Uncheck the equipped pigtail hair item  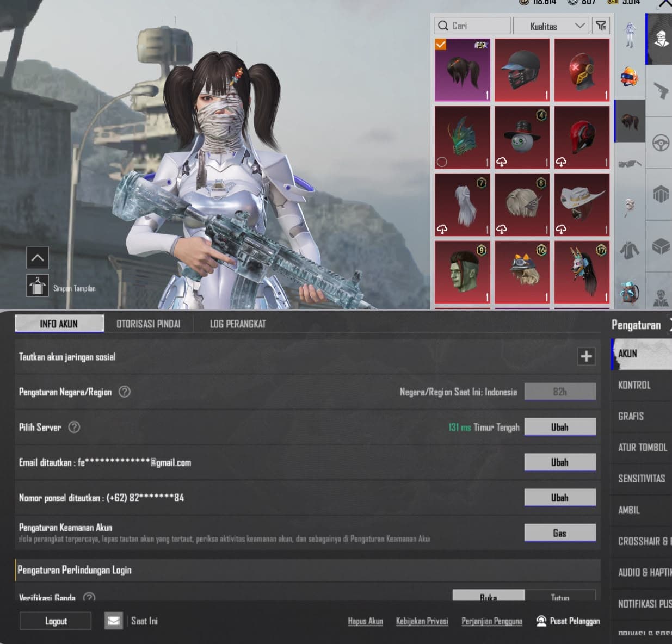[x=441, y=45]
